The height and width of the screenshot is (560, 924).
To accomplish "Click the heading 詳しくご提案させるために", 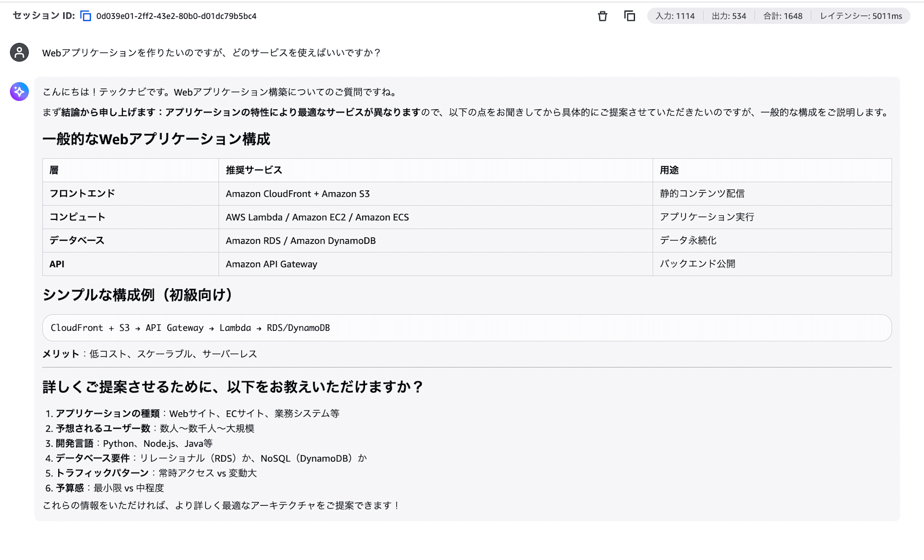I will [233, 387].
